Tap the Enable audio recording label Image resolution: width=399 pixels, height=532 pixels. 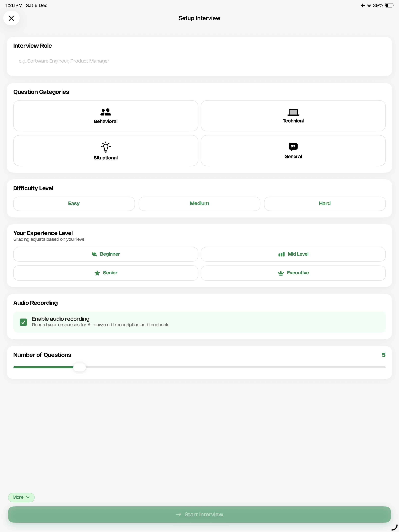coord(61,319)
